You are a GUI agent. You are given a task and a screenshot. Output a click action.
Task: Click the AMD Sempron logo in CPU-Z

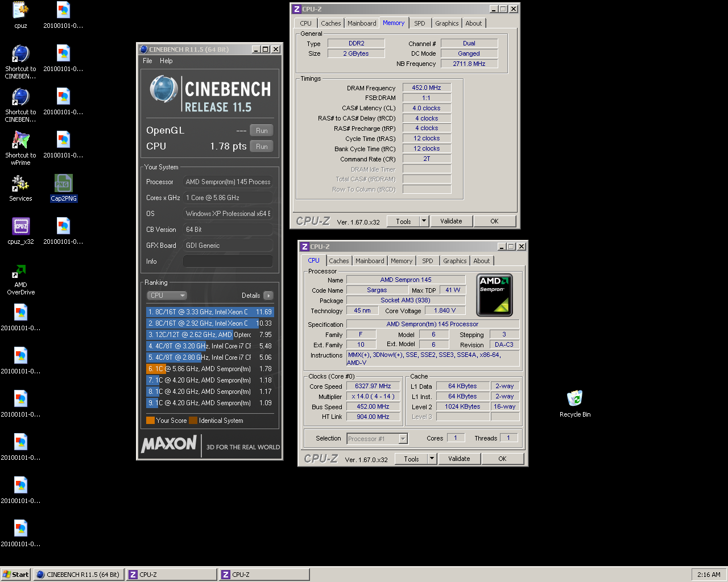[494, 295]
